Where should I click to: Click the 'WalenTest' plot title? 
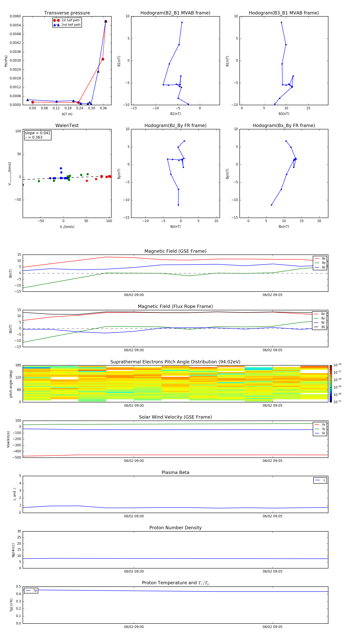[67, 125]
